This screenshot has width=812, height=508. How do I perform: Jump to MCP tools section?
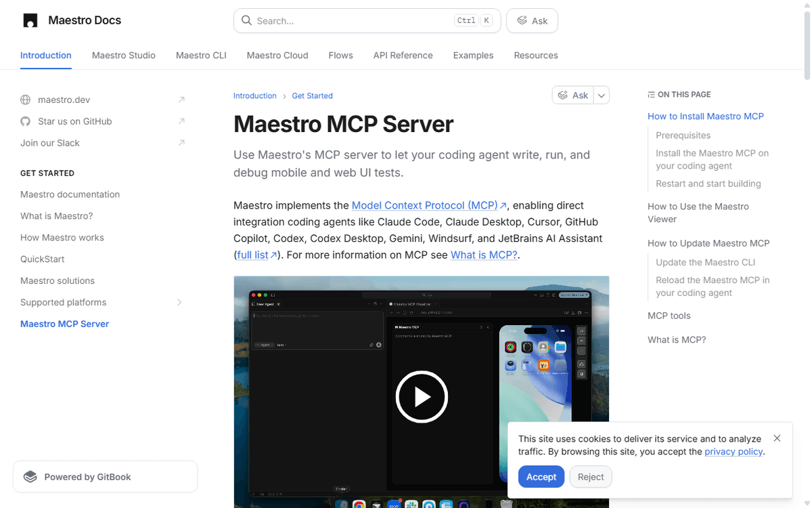pos(669,316)
